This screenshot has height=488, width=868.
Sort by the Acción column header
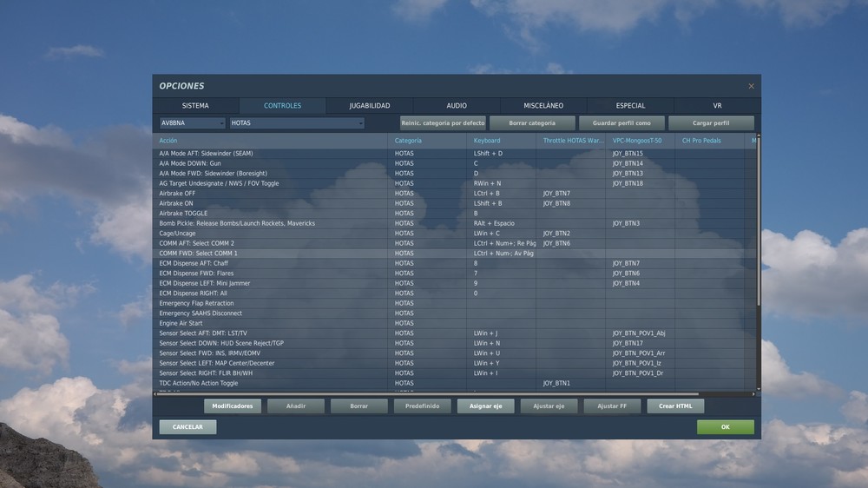coord(270,141)
